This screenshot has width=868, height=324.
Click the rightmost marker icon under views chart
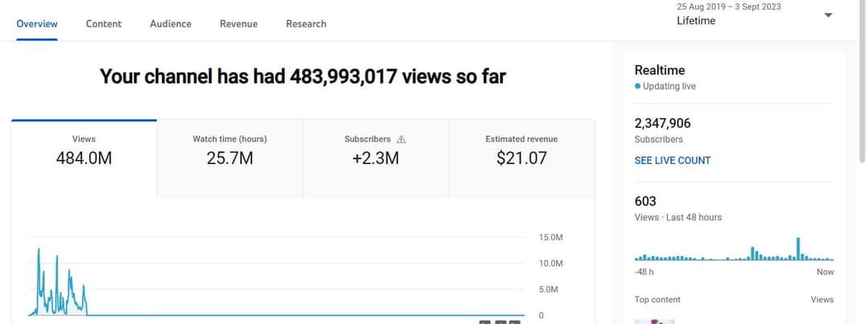(x=515, y=322)
